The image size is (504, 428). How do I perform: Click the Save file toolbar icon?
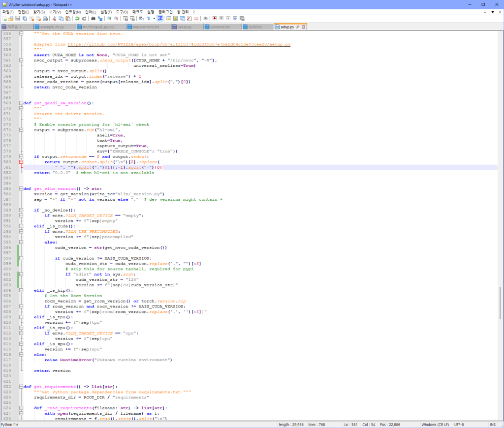pyautogui.click(x=18, y=19)
